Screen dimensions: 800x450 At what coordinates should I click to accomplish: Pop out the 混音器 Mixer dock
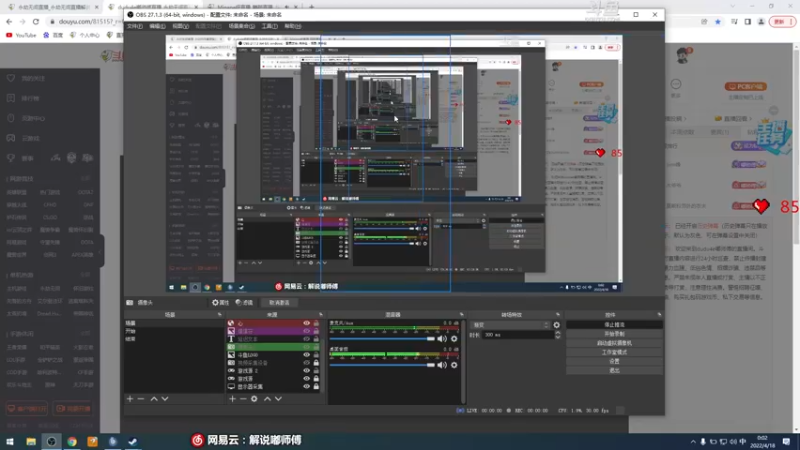click(x=462, y=315)
